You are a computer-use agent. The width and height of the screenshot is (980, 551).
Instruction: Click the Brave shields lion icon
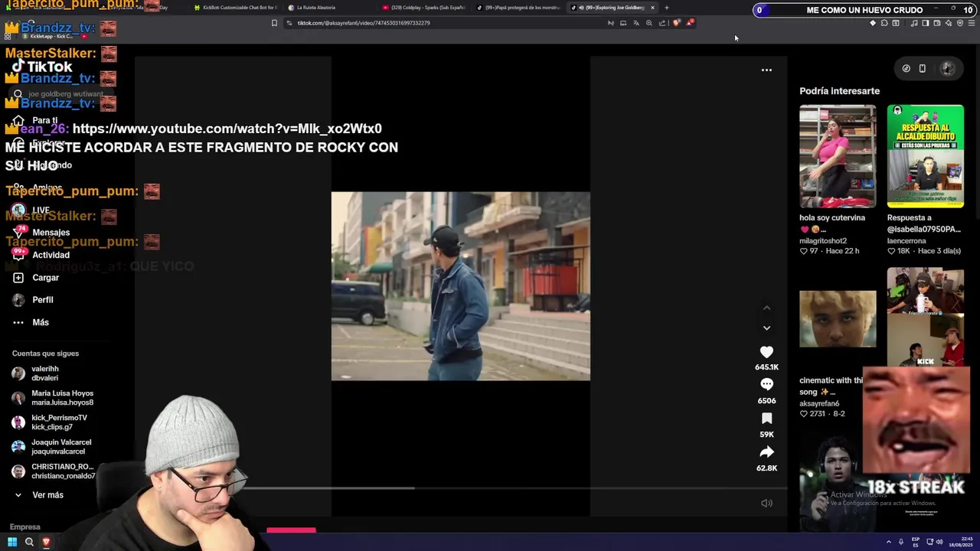click(676, 23)
